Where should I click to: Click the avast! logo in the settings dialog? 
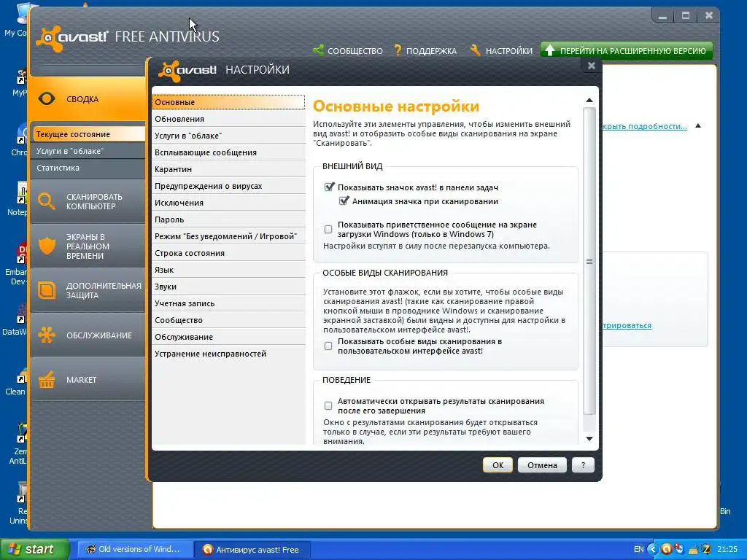pos(187,71)
